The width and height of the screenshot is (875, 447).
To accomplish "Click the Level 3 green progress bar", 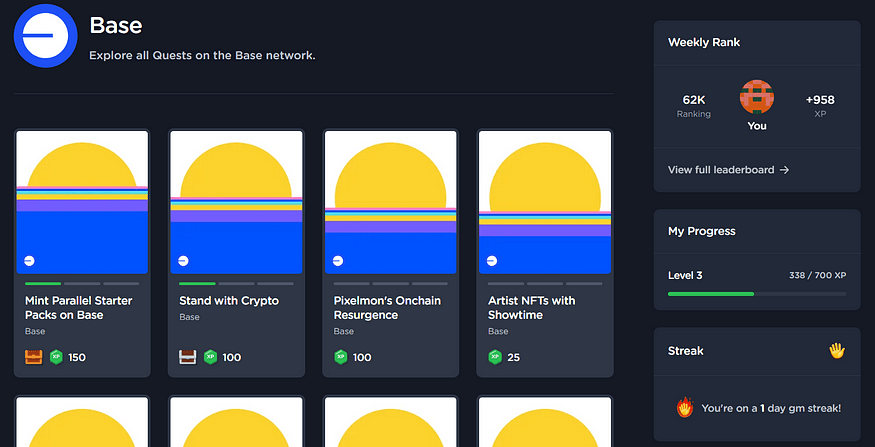I will pos(757,294).
